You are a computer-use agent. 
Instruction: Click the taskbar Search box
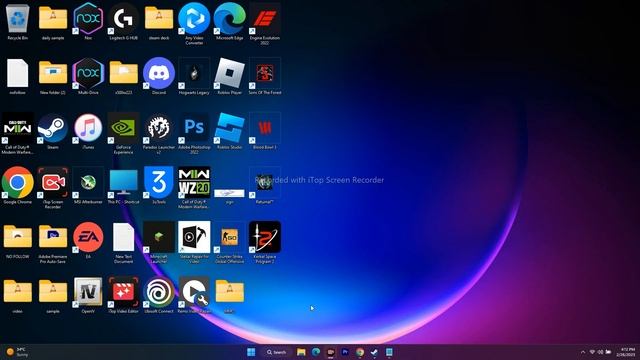pyautogui.click(x=277, y=352)
